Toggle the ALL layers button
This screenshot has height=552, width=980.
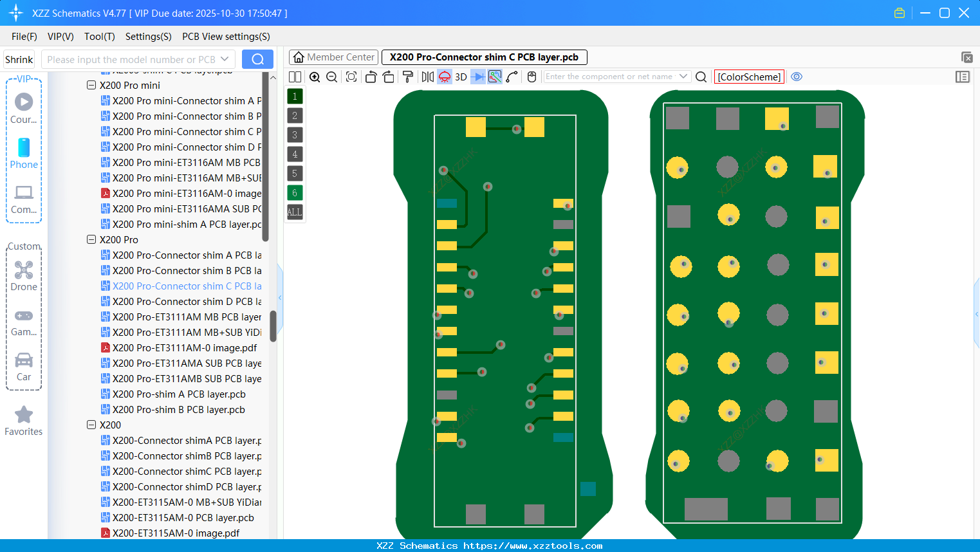(294, 212)
